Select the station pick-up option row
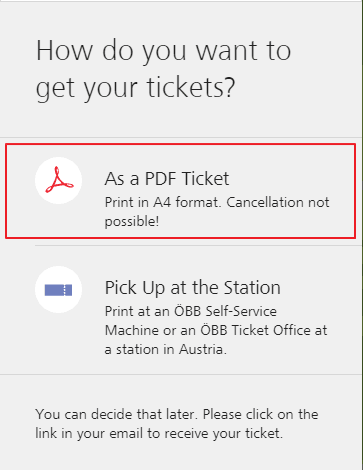The width and height of the screenshot is (363, 470). click(x=181, y=310)
